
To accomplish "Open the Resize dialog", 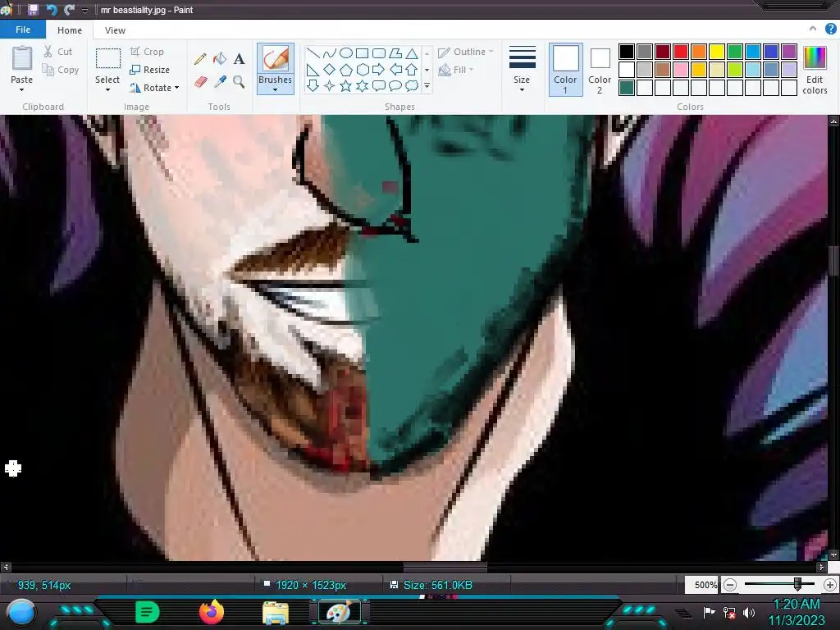I will click(x=149, y=70).
